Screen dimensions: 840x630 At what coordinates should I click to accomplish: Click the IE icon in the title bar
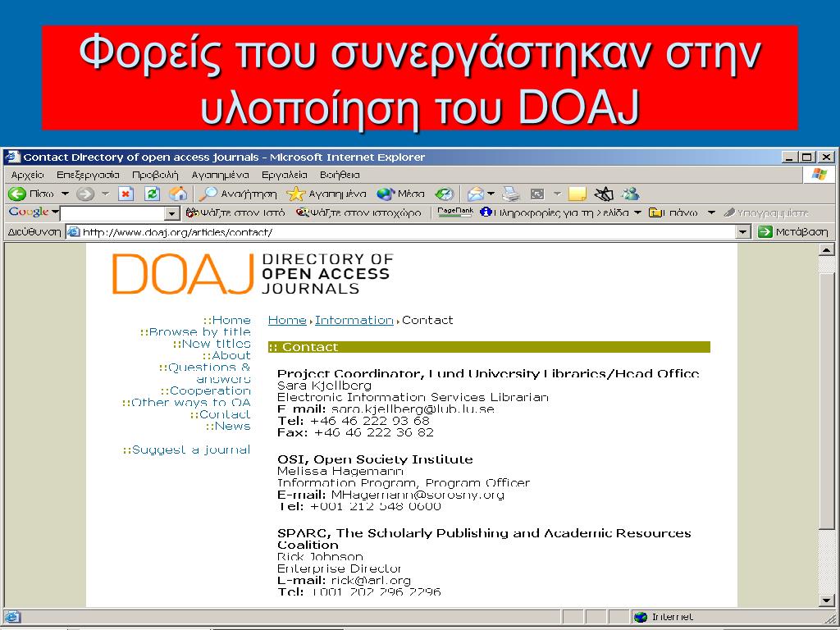12,157
